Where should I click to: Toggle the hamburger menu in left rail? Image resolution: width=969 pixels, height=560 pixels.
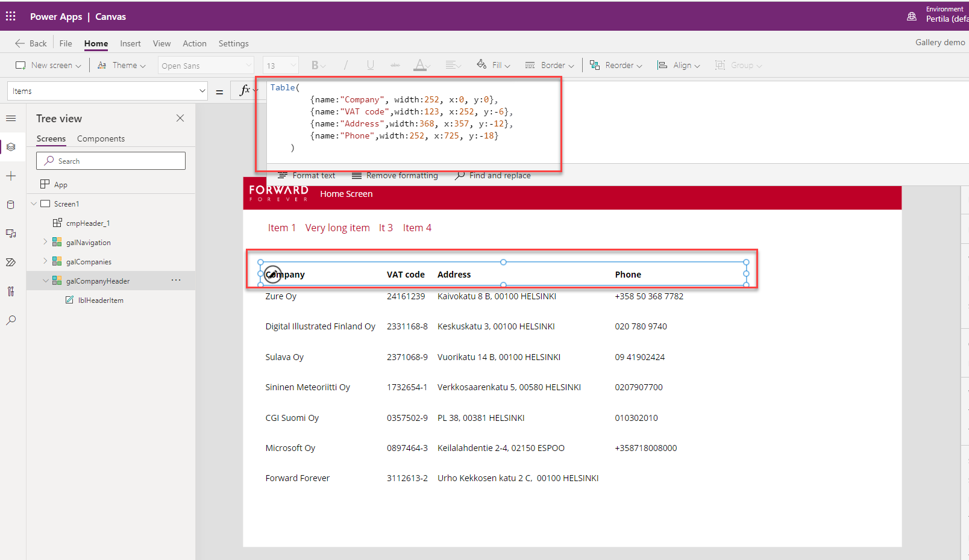click(11, 119)
